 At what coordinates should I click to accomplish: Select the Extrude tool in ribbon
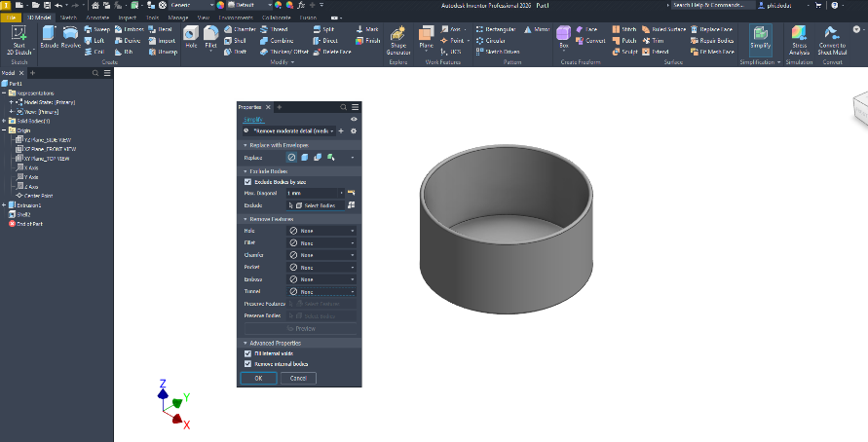(x=50, y=37)
